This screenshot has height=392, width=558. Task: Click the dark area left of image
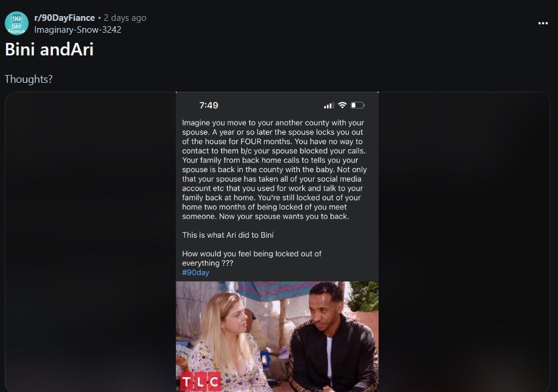[x=91, y=242]
